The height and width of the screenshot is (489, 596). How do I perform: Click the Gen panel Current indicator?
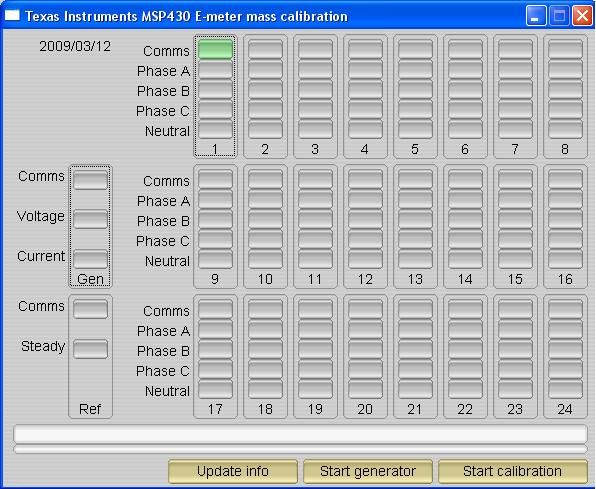(90, 259)
